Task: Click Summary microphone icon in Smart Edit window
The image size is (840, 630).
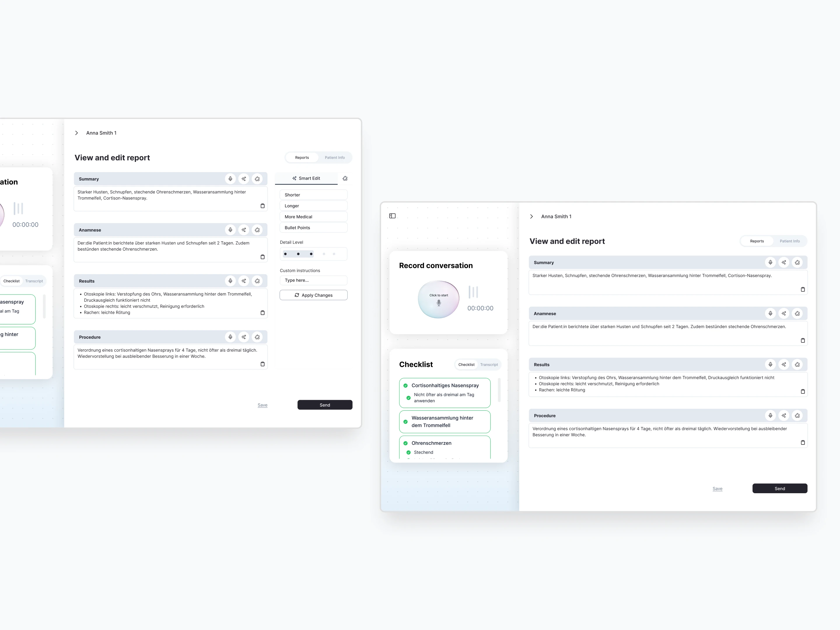Action: (x=230, y=179)
